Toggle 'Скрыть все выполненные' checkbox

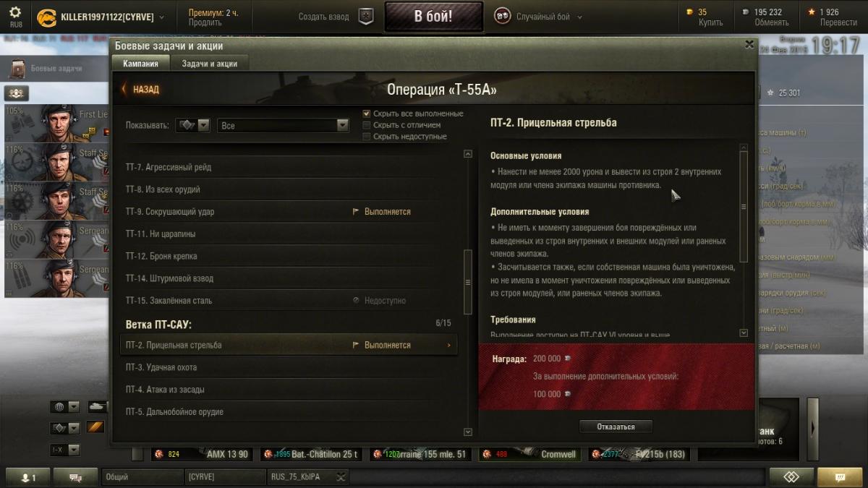coord(367,114)
